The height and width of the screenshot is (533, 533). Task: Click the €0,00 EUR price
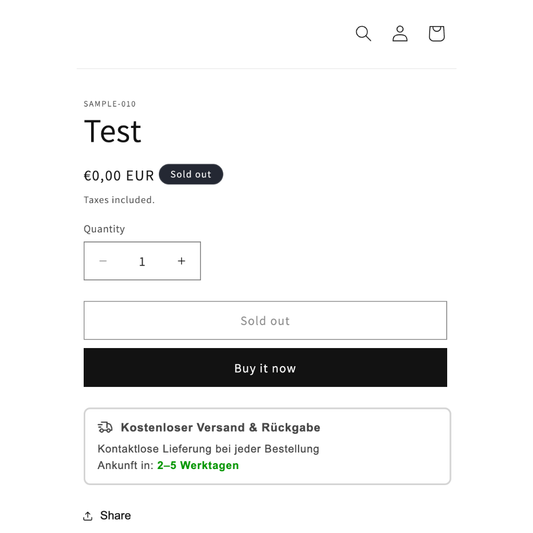[x=119, y=176]
